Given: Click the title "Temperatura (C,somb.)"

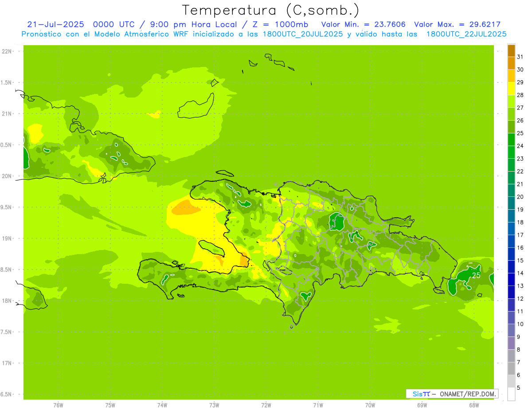Looking at the screenshot, I should (x=270, y=10).
